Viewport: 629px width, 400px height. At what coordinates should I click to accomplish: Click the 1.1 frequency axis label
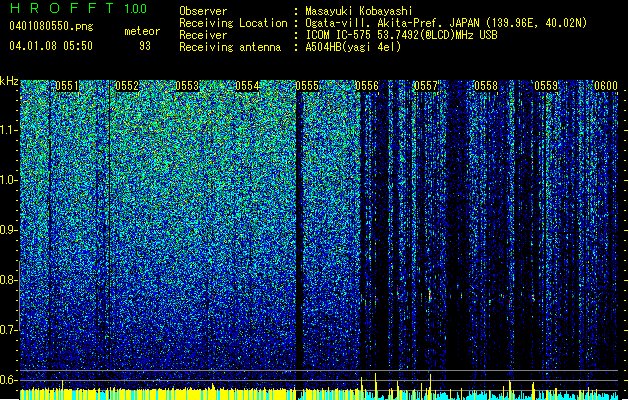(x=9, y=130)
